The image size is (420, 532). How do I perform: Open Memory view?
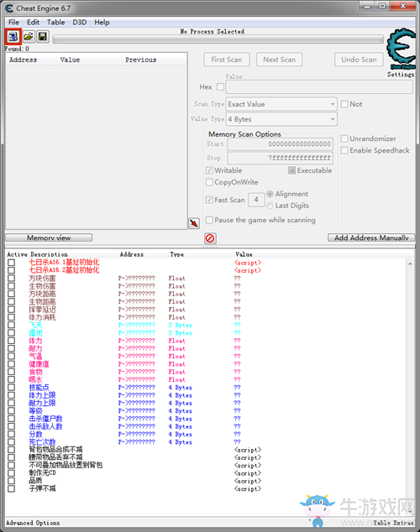pos(49,237)
